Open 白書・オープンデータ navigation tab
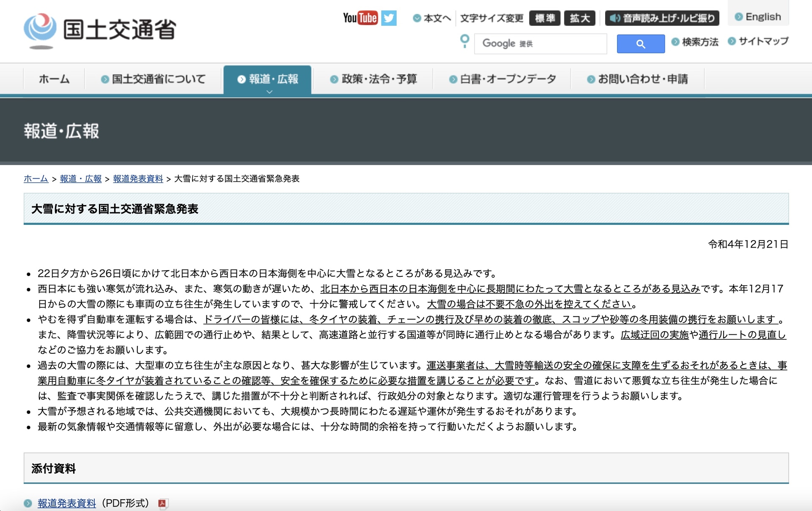 click(x=502, y=79)
